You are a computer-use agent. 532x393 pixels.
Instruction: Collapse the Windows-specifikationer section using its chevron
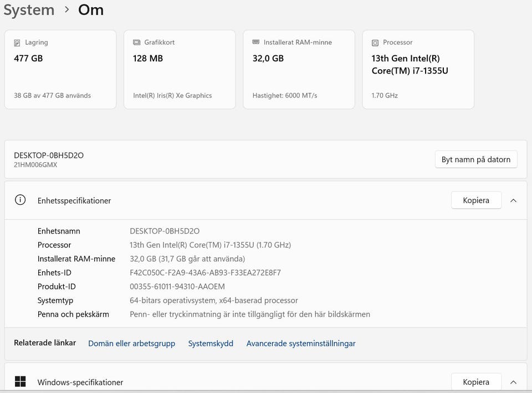pyautogui.click(x=513, y=382)
